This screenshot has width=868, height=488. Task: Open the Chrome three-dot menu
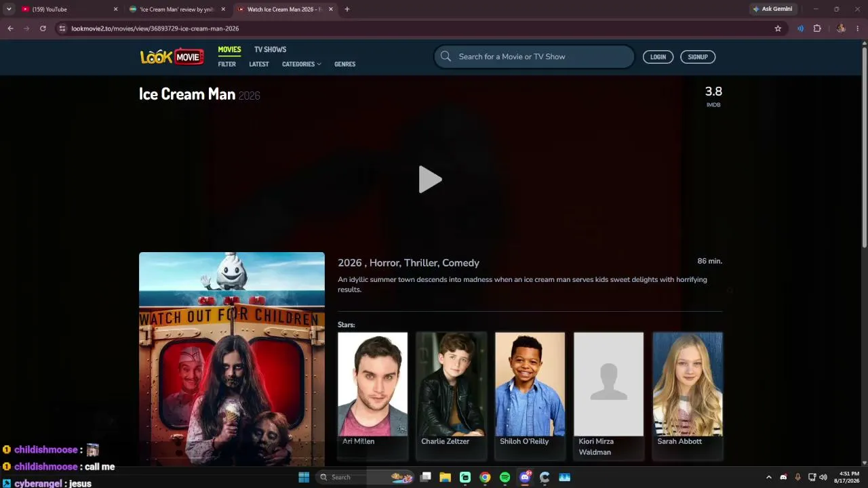(858, 28)
